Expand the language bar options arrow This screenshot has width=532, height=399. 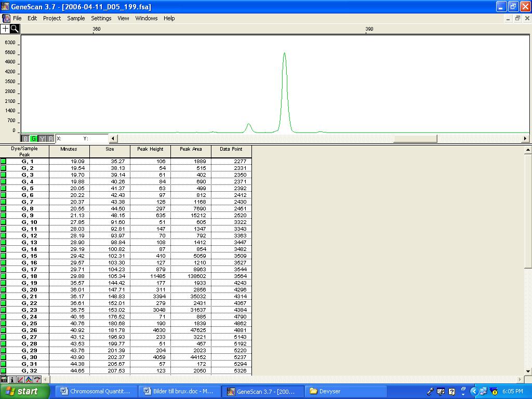coord(463,394)
